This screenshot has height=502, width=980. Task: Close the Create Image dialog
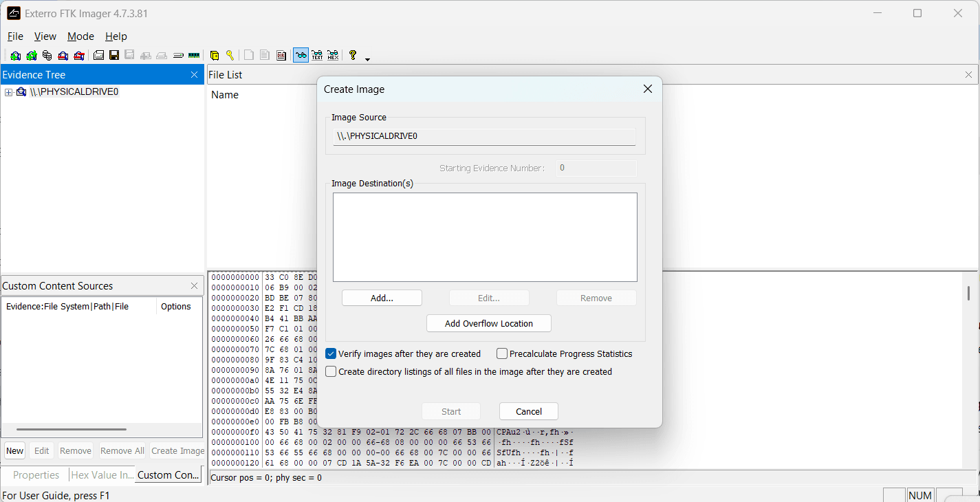pyautogui.click(x=647, y=89)
